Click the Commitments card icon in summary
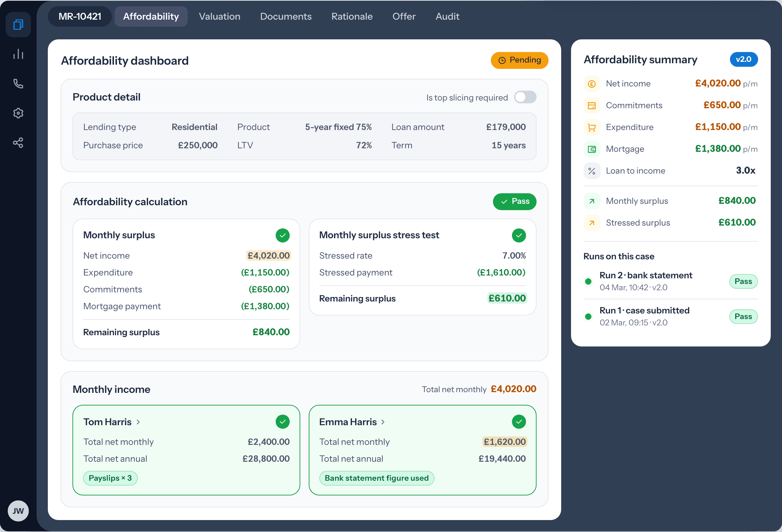 [592, 105]
